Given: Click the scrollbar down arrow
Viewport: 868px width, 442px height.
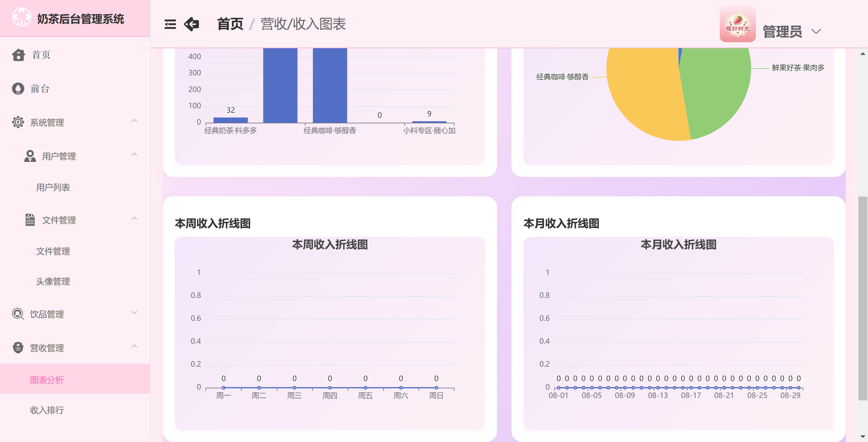Looking at the screenshot, I should pyautogui.click(x=863, y=437).
